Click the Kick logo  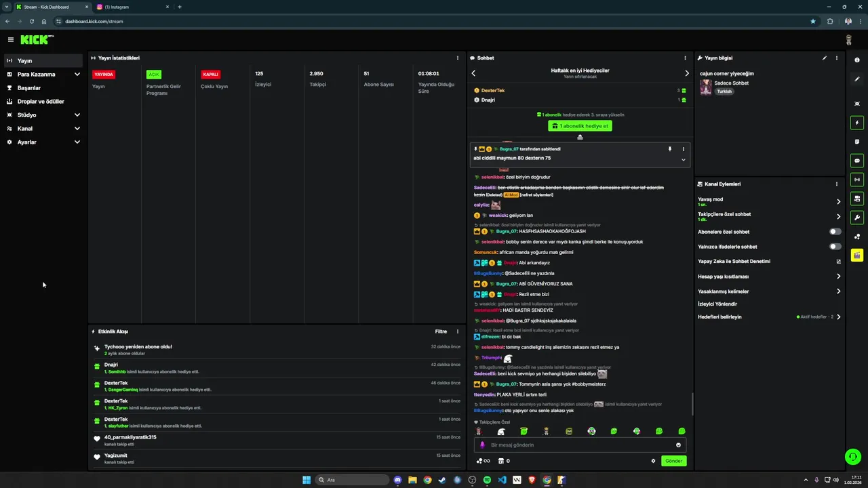coord(37,40)
